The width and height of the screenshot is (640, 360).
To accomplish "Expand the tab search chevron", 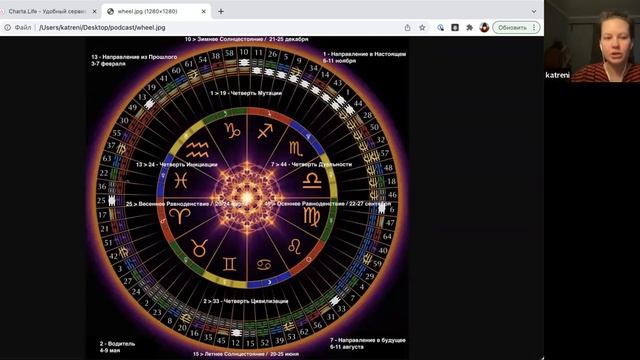I will (x=534, y=11).
